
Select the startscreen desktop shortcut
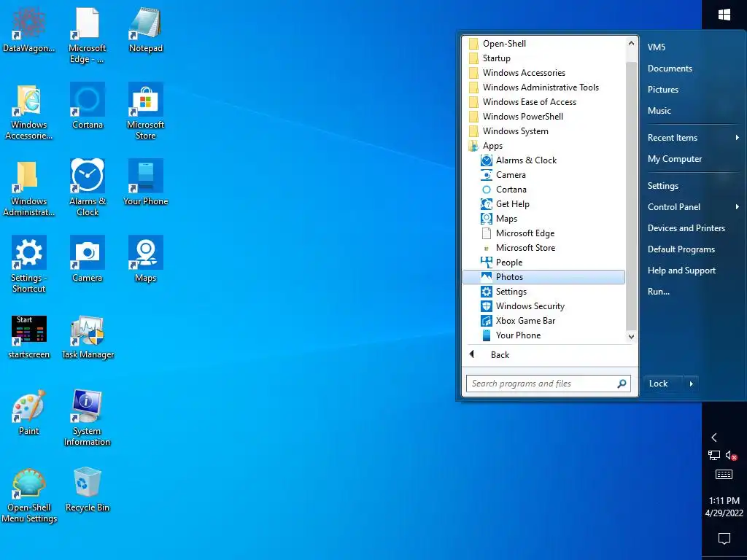tap(28, 337)
